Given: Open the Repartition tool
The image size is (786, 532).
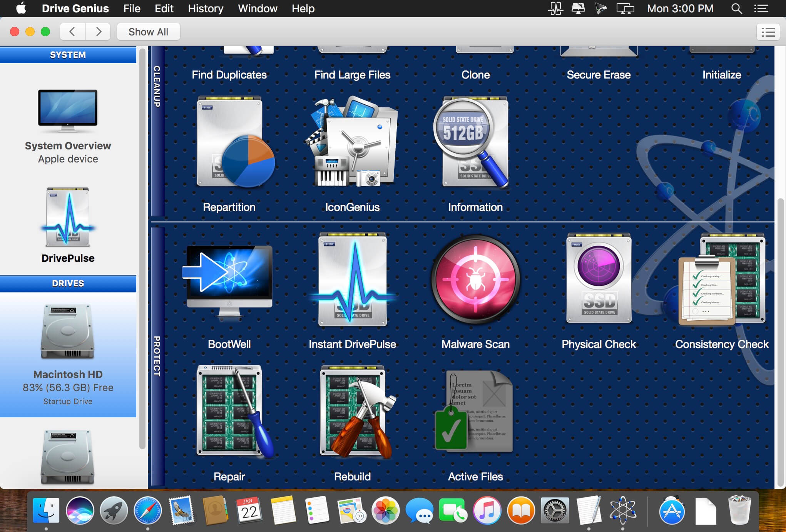Looking at the screenshot, I should click(229, 154).
